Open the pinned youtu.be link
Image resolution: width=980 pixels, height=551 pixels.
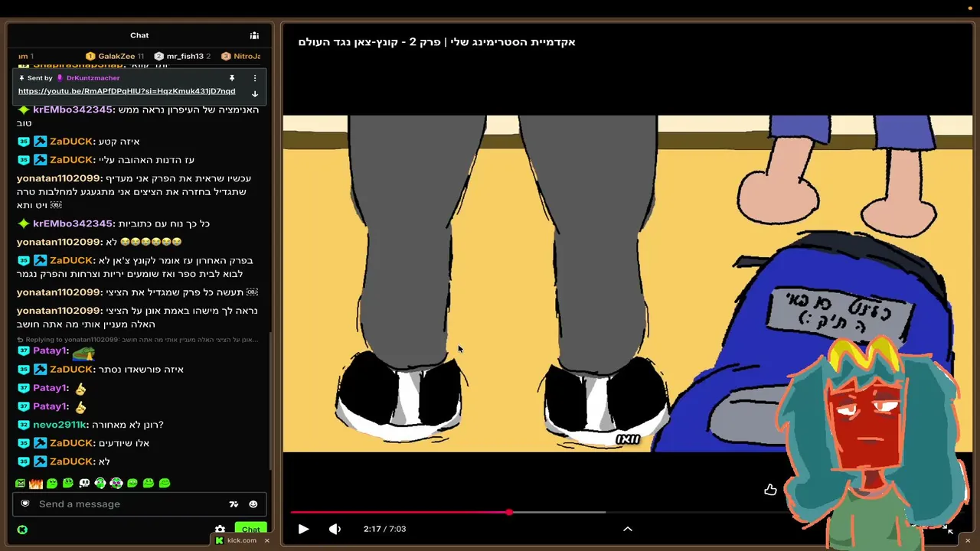tap(127, 91)
